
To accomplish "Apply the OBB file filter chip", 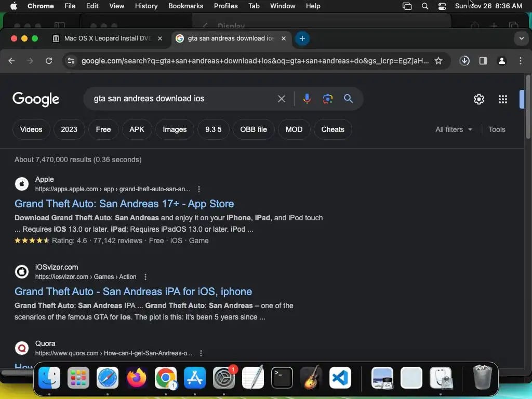I will 254,129.
